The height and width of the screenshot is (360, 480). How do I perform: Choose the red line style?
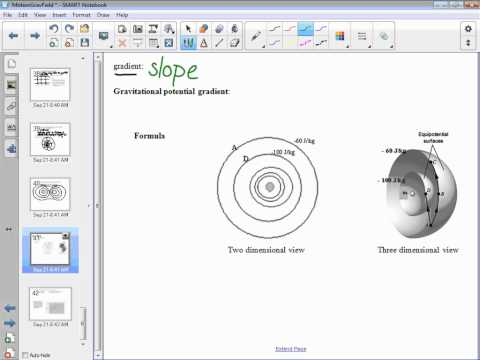(290, 29)
